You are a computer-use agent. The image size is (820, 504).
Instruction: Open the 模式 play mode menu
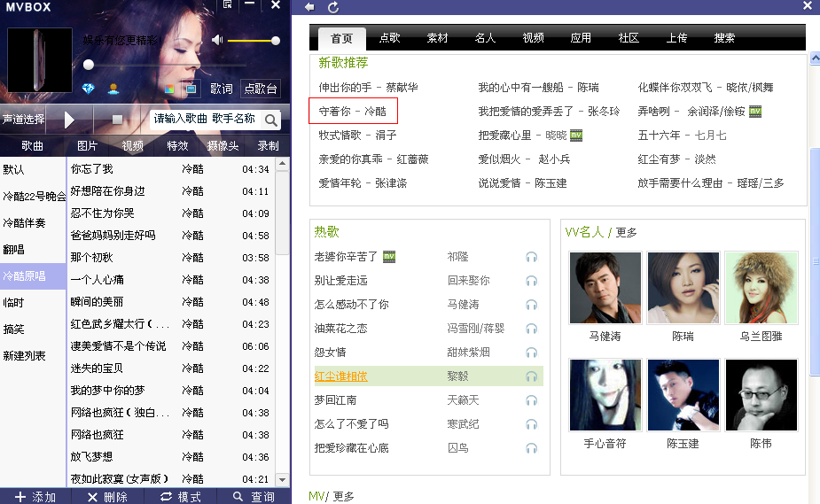tap(180, 497)
